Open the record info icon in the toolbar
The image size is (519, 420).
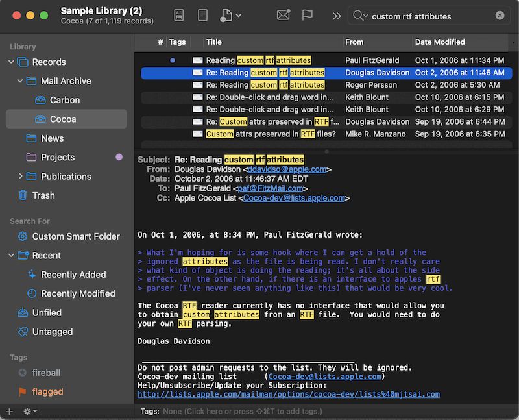[x=179, y=15]
